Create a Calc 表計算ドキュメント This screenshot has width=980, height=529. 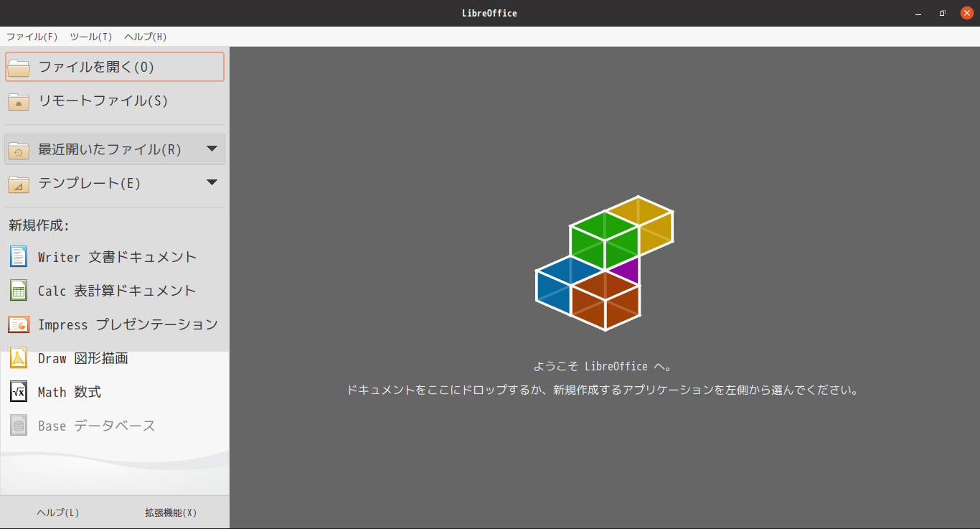point(115,290)
